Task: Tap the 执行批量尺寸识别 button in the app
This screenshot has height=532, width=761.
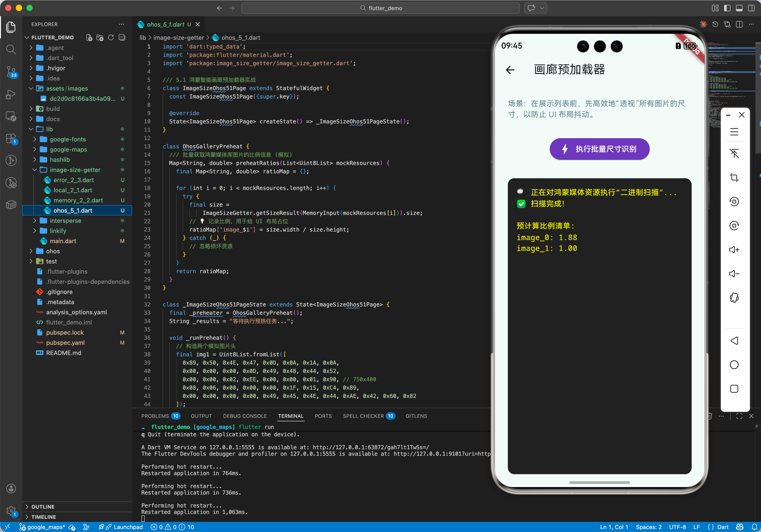Action: (599, 149)
